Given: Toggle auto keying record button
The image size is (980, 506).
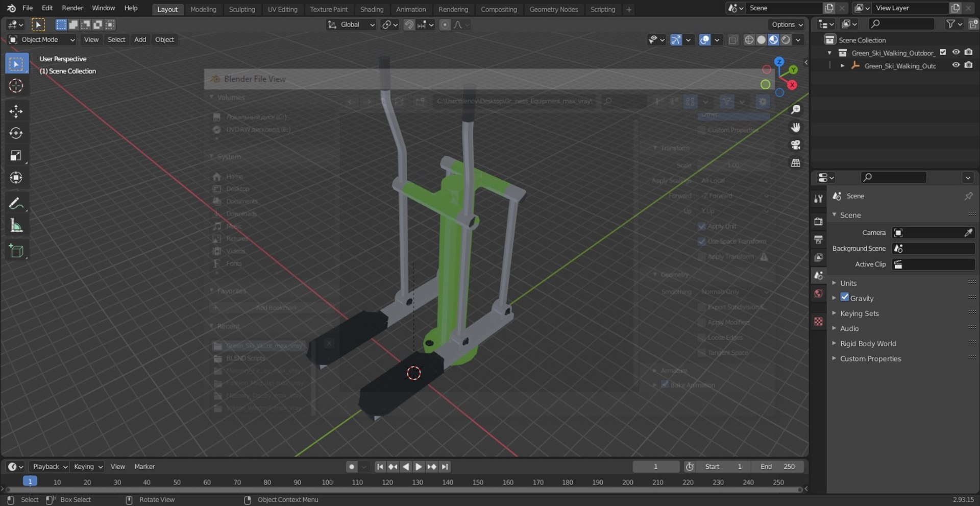Looking at the screenshot, I should click(351, 467).
